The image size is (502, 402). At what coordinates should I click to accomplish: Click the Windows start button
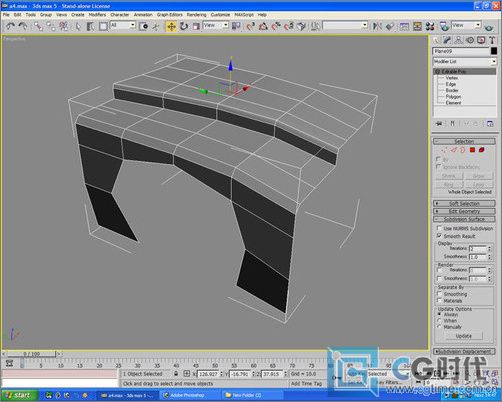[18, 395]
